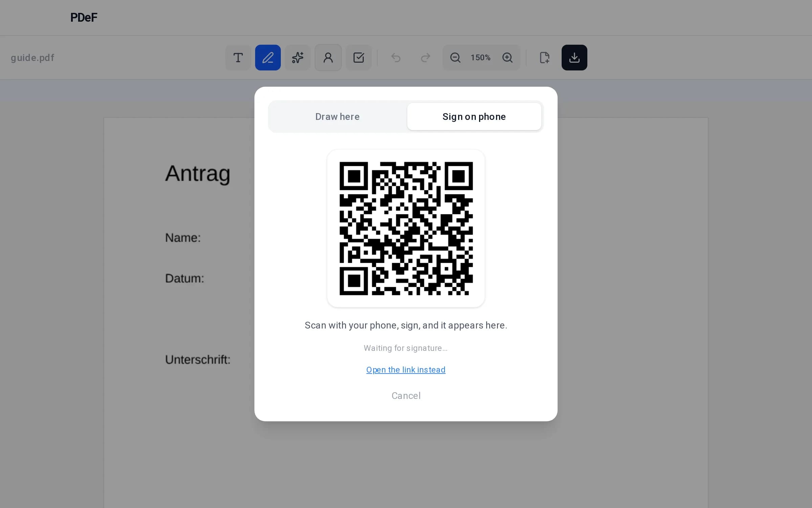Image resolution: width=812 pixels, height=508 pixels.
Task: Click the dark download button
Action: point(574,58)
